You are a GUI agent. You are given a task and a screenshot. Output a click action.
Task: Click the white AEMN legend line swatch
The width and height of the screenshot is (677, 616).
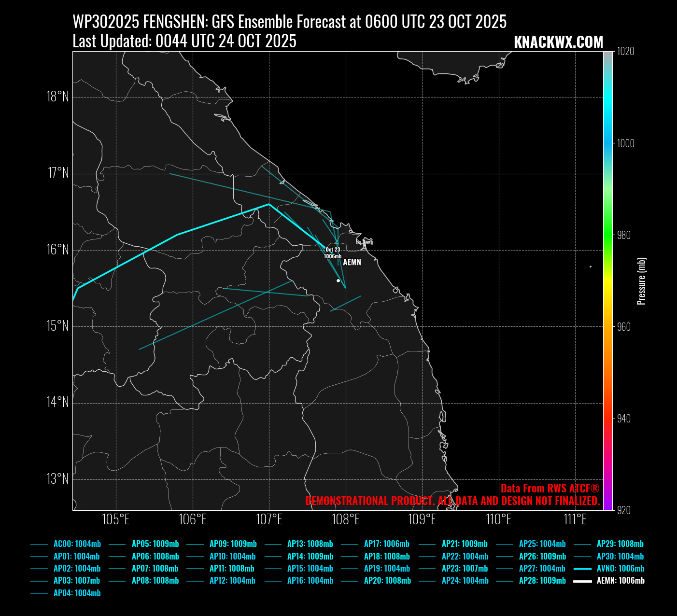[582, 581]
